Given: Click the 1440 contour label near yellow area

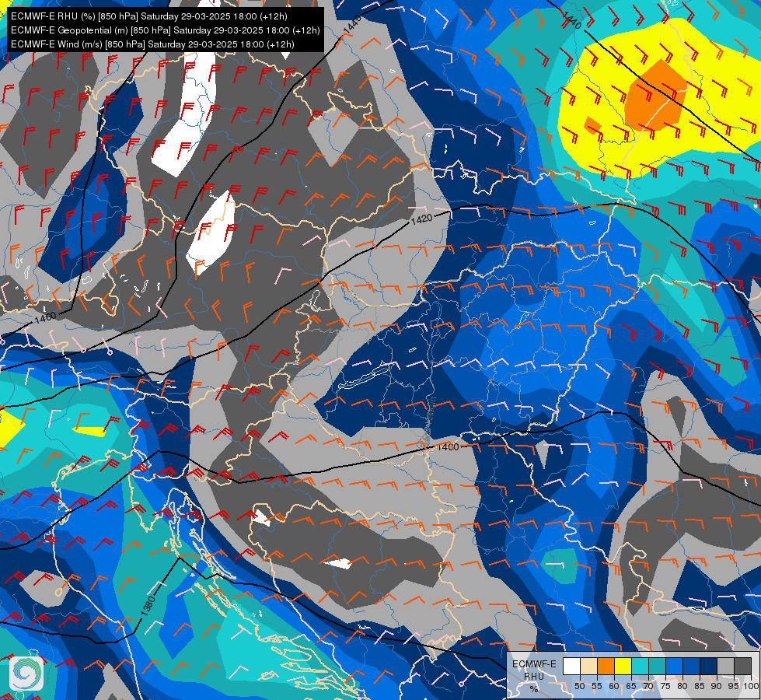Looking at the screenshot, I should coord(571,20).
